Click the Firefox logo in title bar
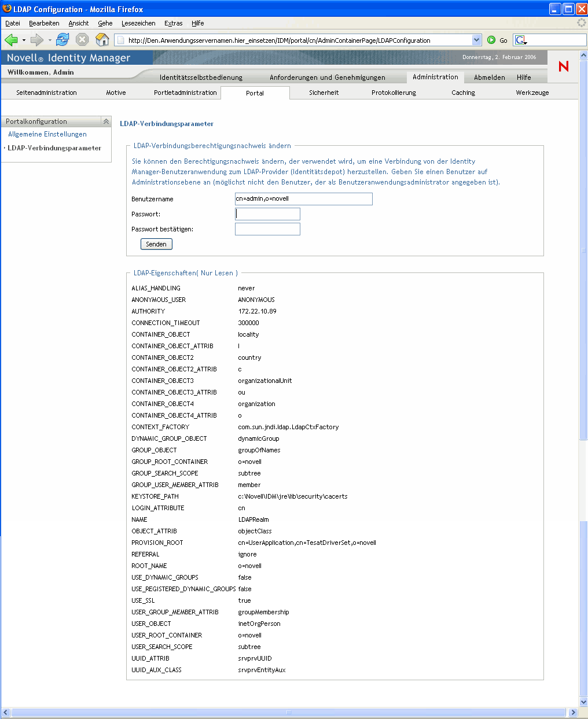Screen dimensions: 588x719 (x=6, y=9)
